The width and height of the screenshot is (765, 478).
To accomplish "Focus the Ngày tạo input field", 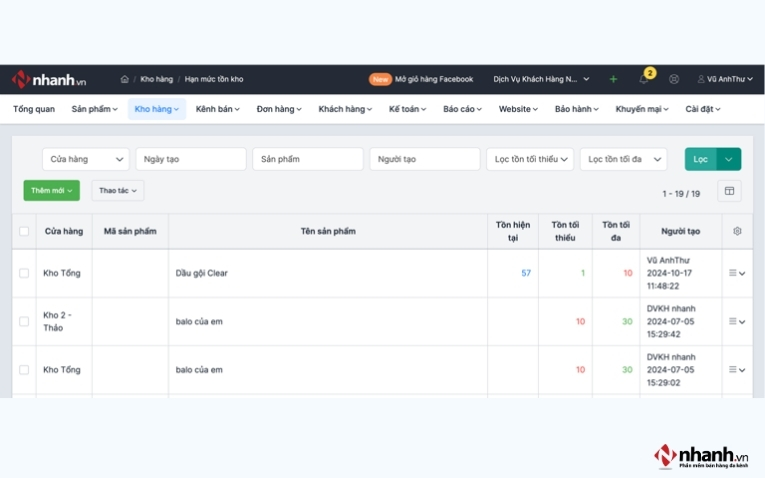I will coord(191,159).
